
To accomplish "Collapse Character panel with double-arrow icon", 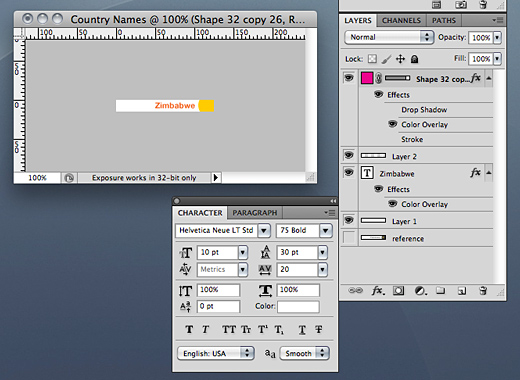I will [333, 201].
